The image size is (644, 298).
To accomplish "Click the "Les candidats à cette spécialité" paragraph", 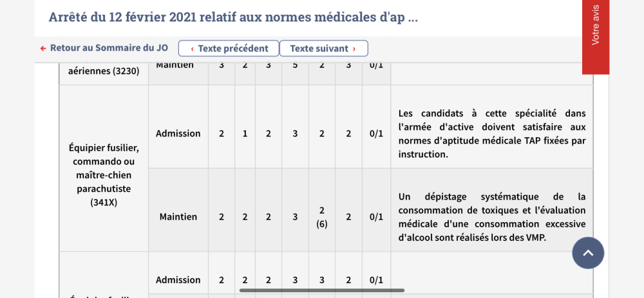I will 492,133.
